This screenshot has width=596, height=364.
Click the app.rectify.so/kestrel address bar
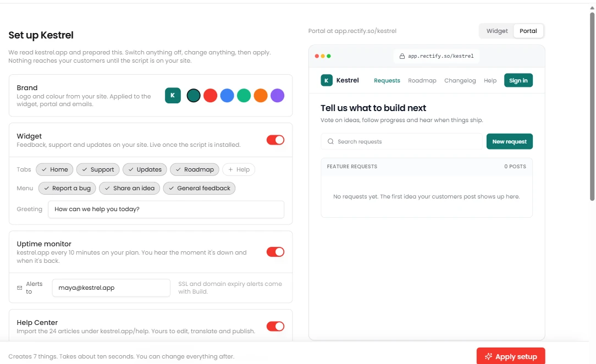coord(437,56)
